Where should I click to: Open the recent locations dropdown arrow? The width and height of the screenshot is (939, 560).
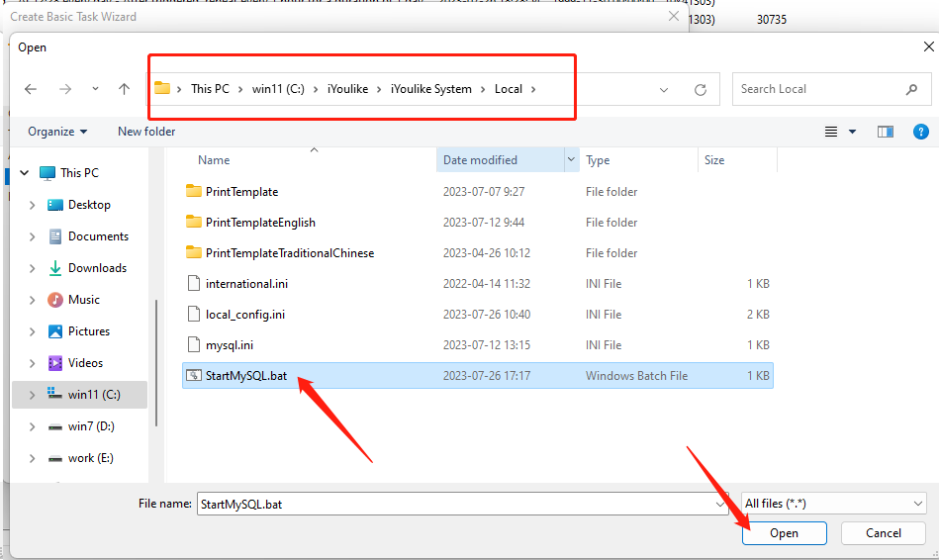(x=95, y=89)
